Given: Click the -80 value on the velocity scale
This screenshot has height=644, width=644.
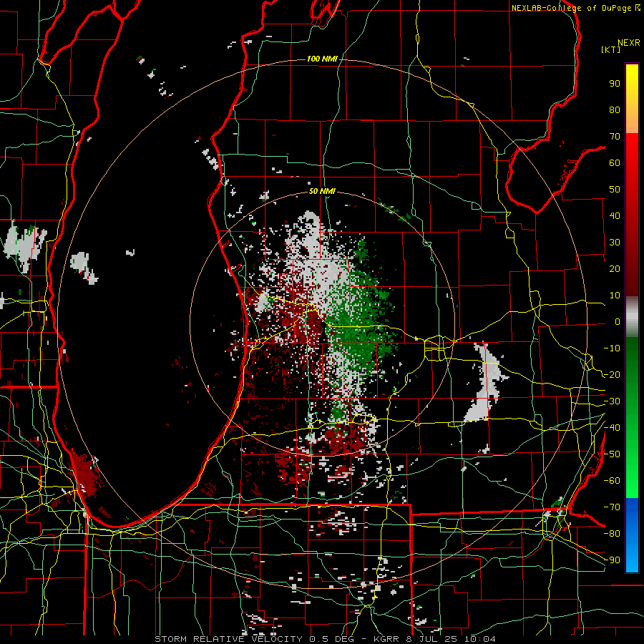Looking at the screenshot, I should click(612, 534).
